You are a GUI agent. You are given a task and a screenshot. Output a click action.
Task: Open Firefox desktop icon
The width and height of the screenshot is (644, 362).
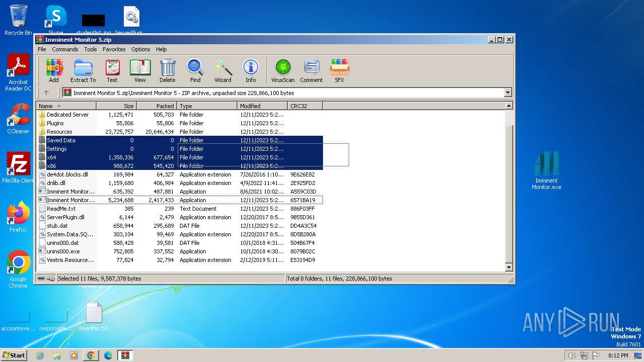click(x=18, y=217)
